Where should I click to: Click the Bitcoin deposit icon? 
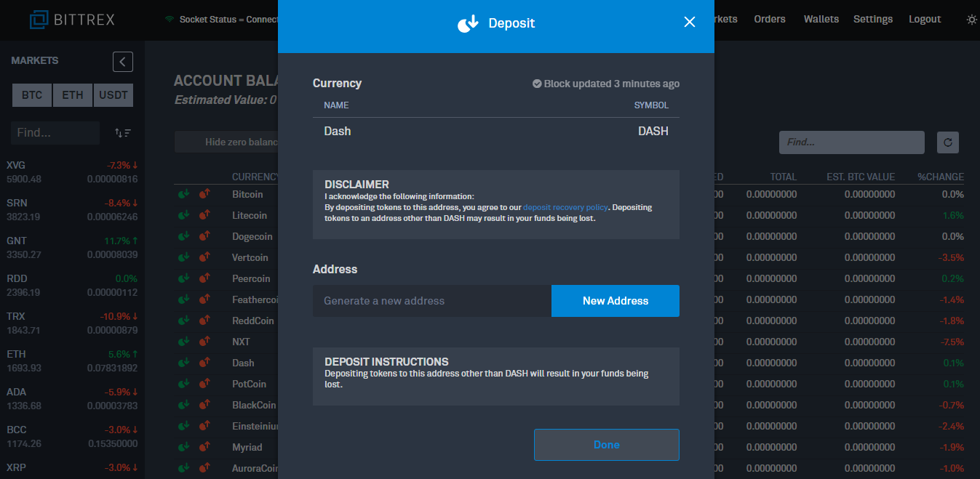(183, 194)
